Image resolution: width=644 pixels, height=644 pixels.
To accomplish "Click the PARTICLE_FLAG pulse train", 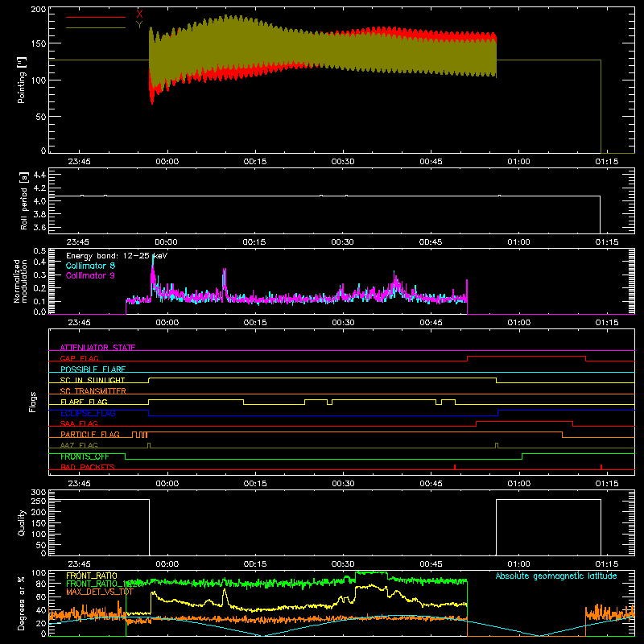I will coord(139,435).
